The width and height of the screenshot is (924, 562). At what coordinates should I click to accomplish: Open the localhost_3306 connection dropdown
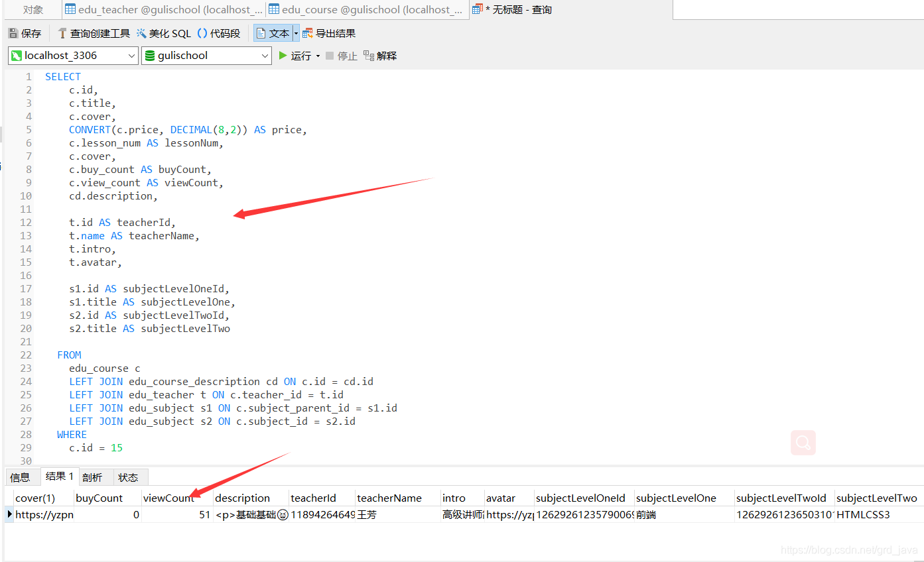pyautogui.click(x=73, y=56)
